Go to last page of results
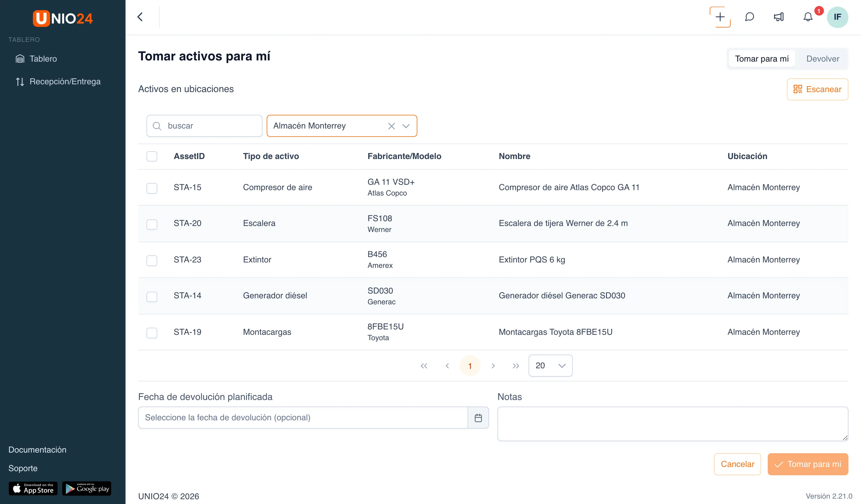The image size is (861, 504). point(516,366)
